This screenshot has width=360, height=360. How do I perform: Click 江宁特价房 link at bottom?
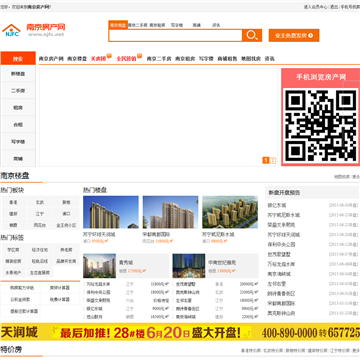[340, 351]
